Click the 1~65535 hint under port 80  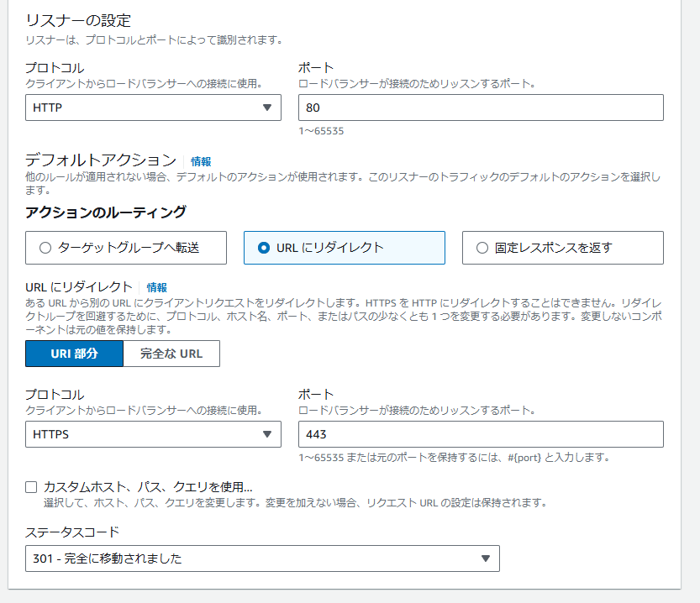pyautogui.click(x=321, y=131)
